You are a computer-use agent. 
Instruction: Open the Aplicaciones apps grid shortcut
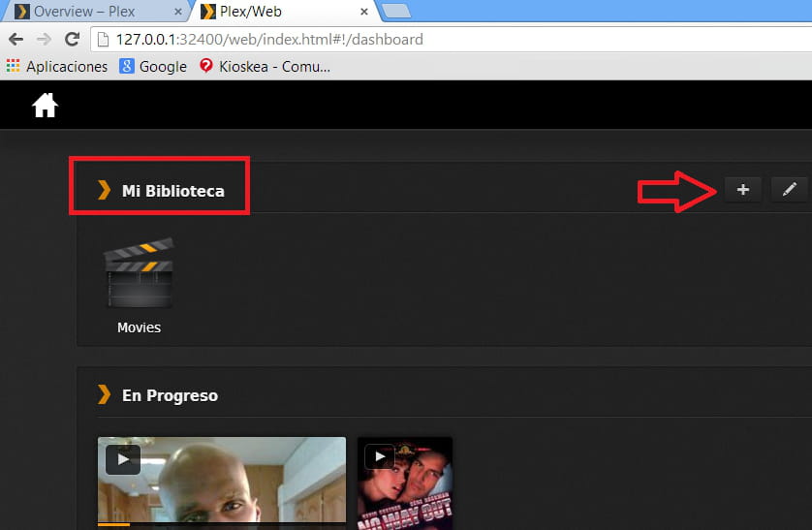tap(13, 67)
